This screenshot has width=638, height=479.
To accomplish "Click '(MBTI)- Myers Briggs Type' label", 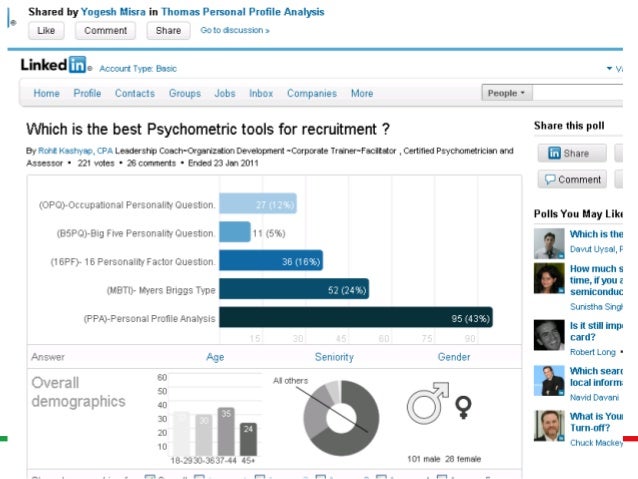I will coord(161,290).
